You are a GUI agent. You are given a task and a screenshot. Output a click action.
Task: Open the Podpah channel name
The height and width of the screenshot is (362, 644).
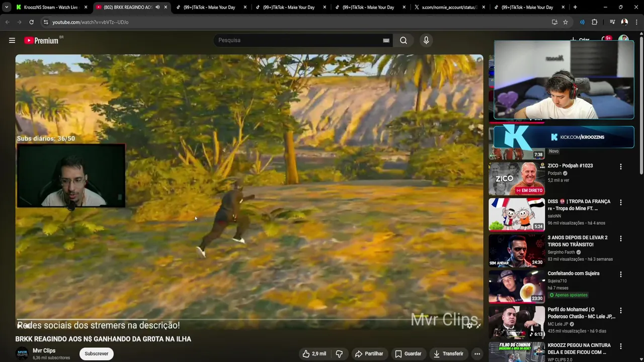(x=554, y=173)
